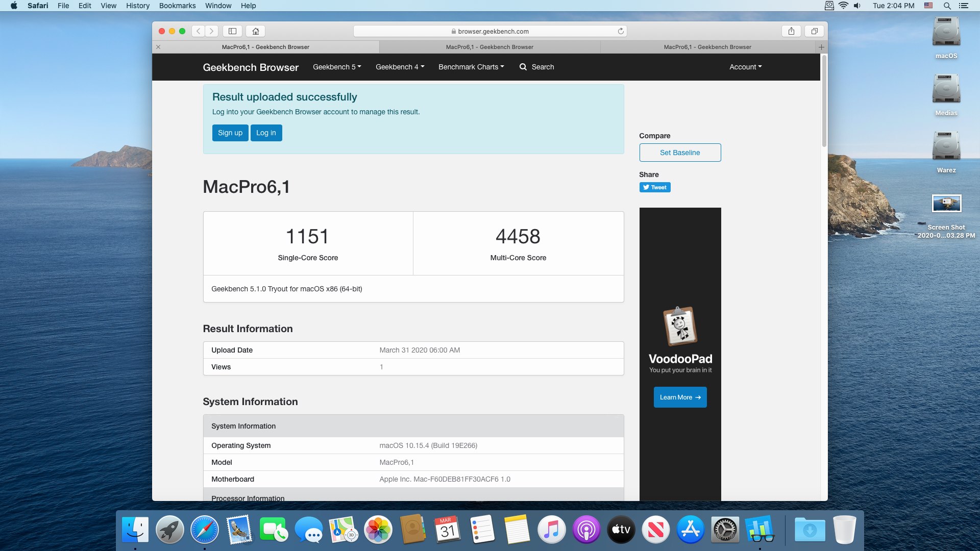Open the Safari share sheet icon
This screenshot has height=551, width=980.
(x=791, y=31)
